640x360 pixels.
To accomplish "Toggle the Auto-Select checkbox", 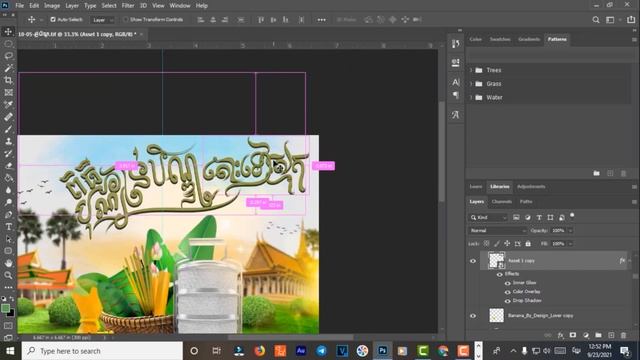I will [53, 19].
